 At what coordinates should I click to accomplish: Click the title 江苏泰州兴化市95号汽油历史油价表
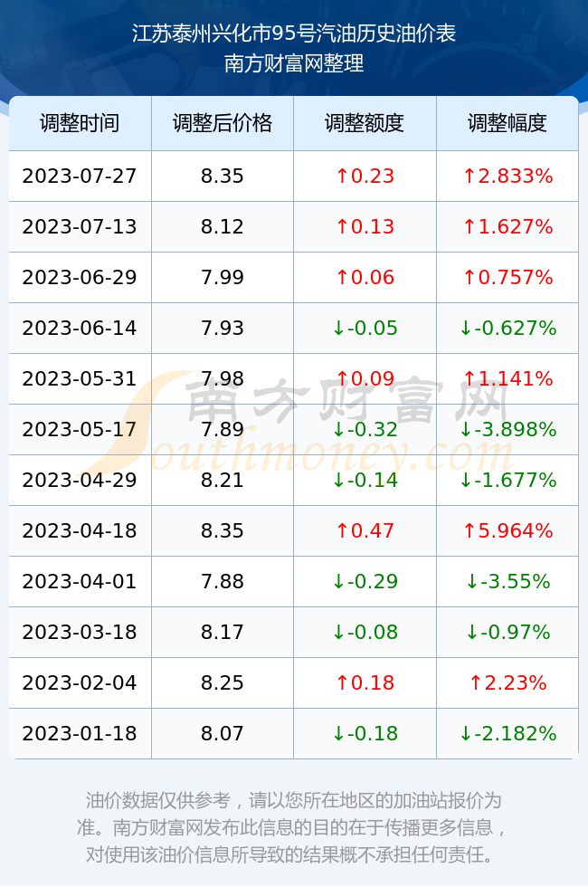point(294,33)
